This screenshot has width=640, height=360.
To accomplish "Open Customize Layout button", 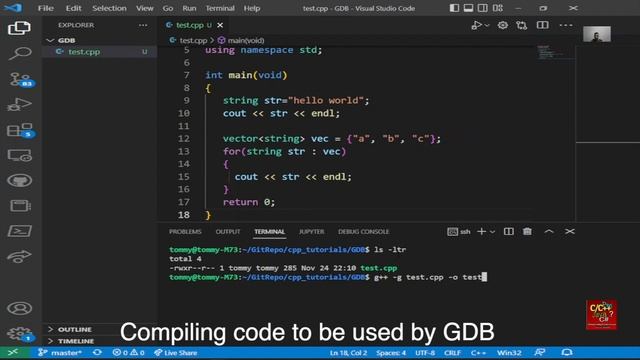I will click(x=498, y=8).
